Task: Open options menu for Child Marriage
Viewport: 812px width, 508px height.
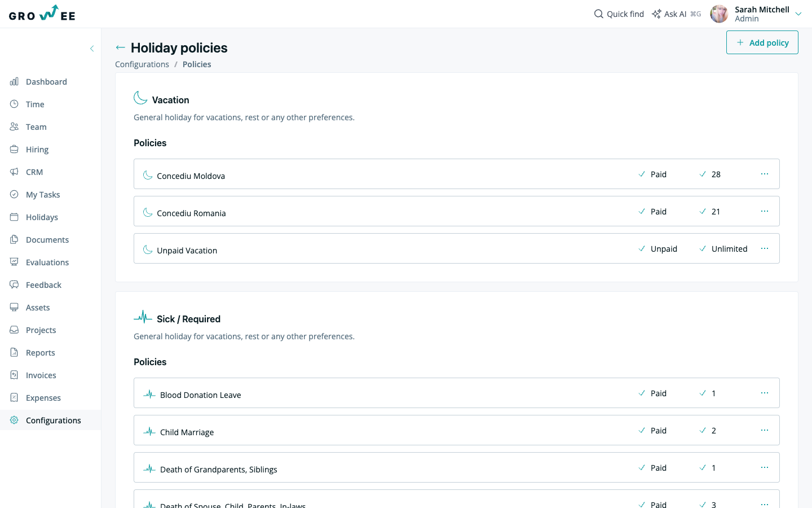Action: [x=765, y=430]
